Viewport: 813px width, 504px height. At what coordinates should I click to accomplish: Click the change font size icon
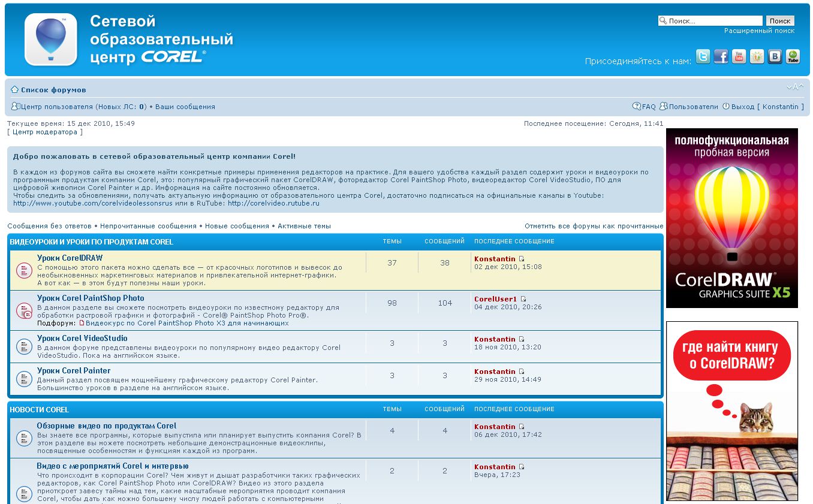point(794,87)
